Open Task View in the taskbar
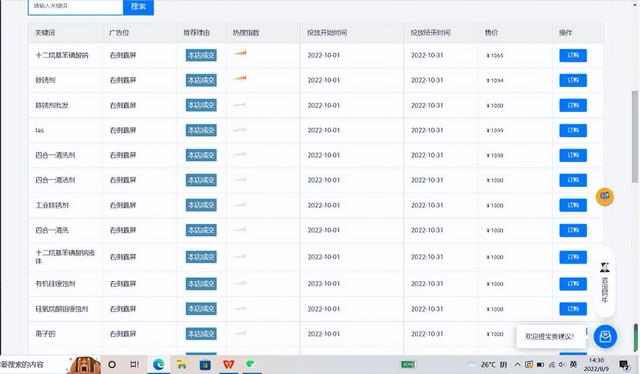 pos(134,364)
